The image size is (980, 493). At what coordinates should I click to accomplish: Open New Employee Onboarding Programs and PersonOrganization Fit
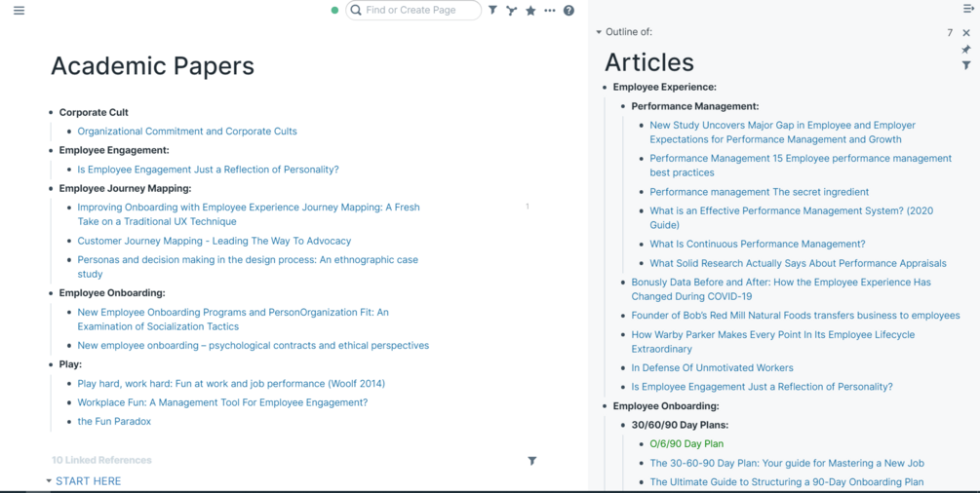click(x=233, y=319)
